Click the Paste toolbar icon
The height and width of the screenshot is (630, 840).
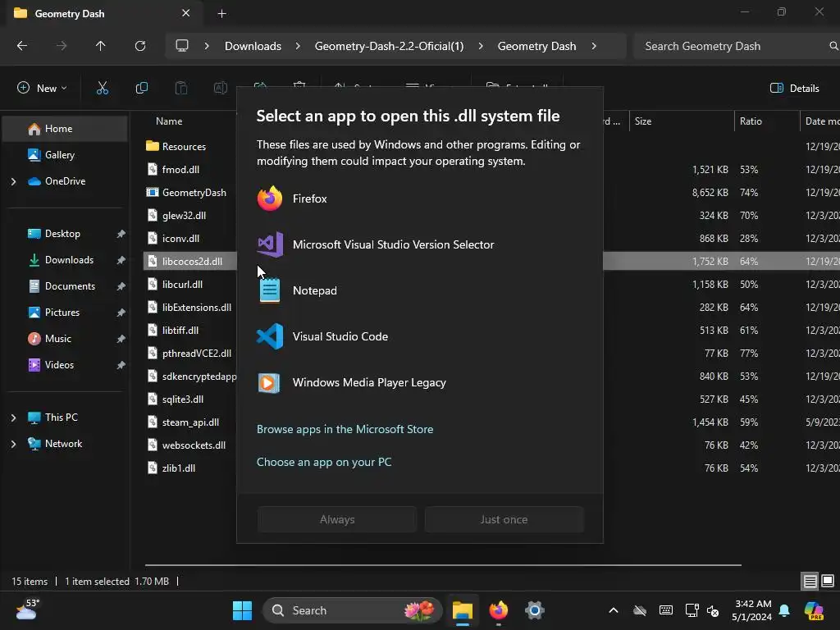pos(181,88)
